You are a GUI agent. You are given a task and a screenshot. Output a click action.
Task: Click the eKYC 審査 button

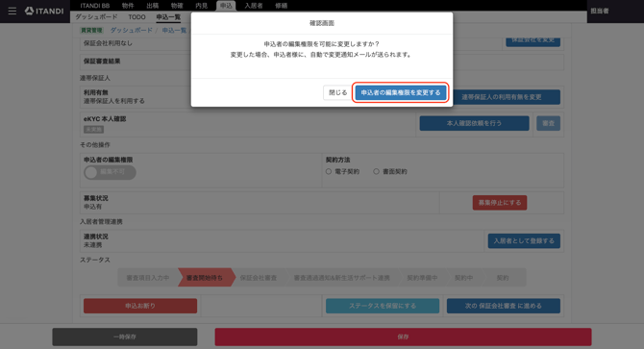coord(548,123)
